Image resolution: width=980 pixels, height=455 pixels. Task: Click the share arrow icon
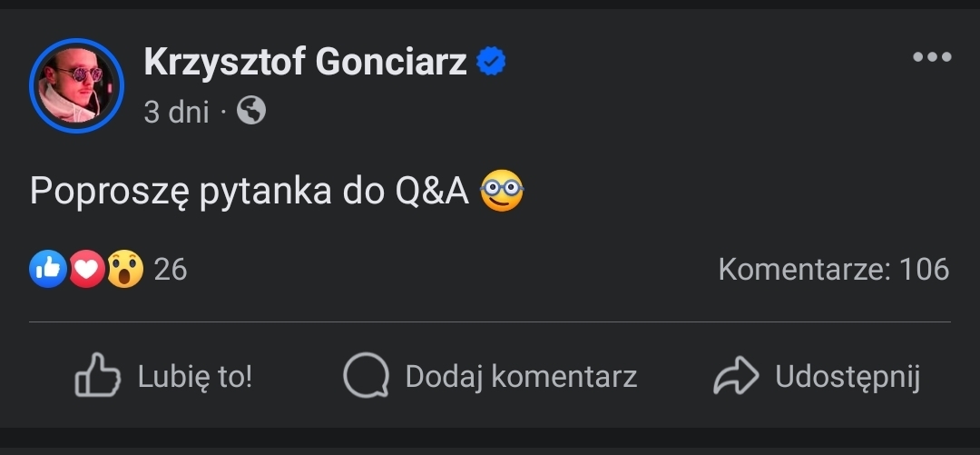coord(736,376)
